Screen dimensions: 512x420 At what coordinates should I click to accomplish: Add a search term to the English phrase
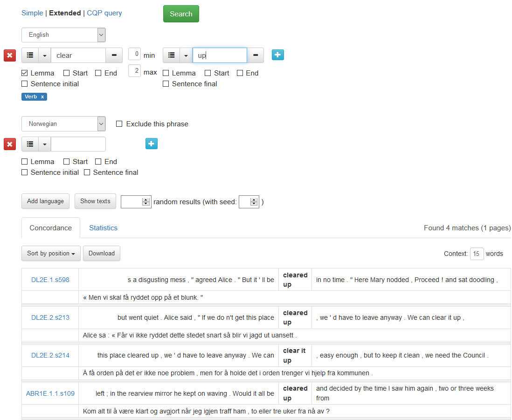click(x=278, y=55)
